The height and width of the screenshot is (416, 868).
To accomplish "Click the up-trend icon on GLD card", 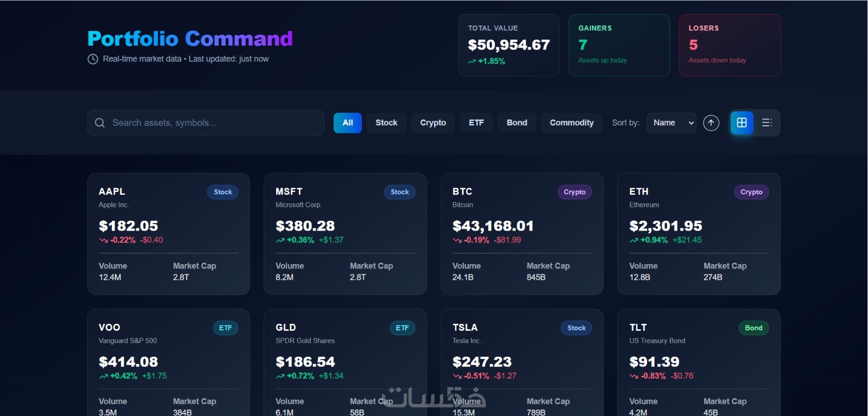I will click(280, 376).
